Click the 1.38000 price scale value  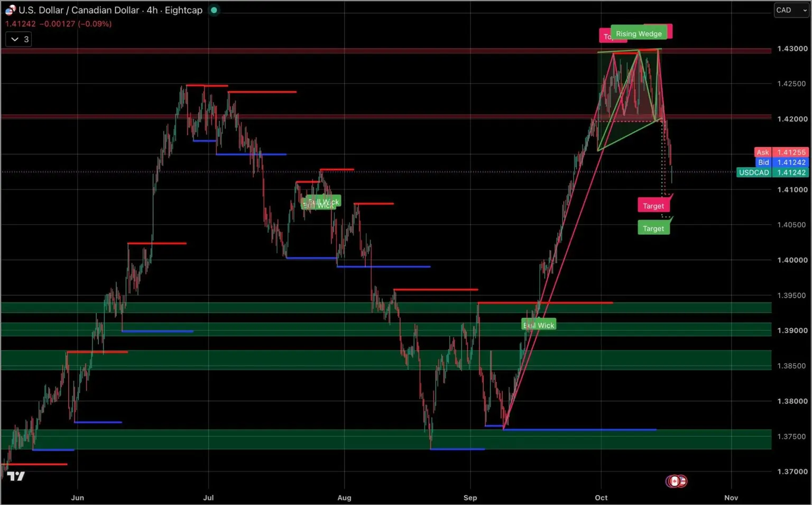(x=792, y=401)
